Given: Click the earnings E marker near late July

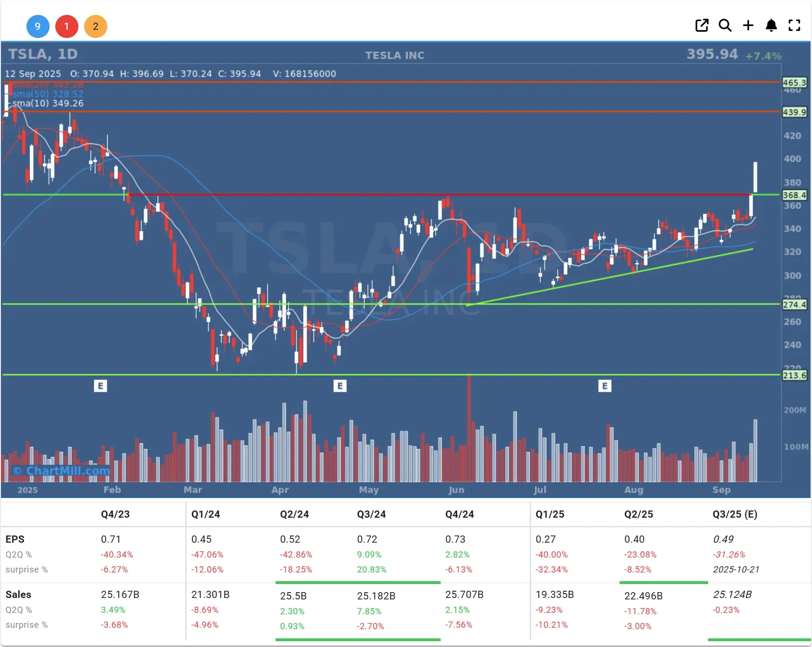Looking at the screenshot, I should point(605,386).
